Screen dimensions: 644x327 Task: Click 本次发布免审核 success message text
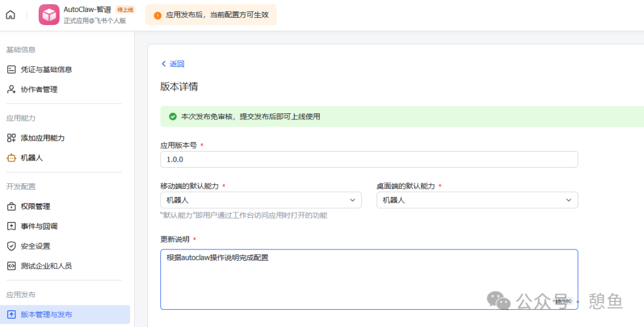point(250,117)
